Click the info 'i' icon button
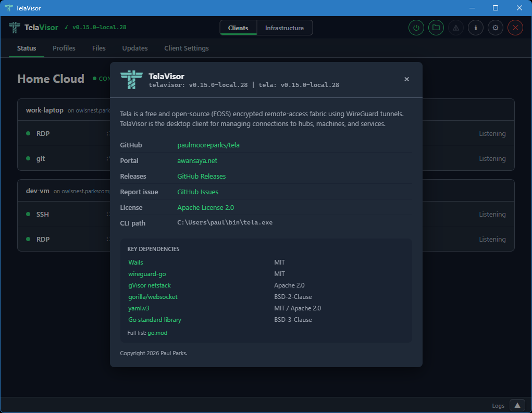This screenshot has width=532, height=413. click(476, 28)
